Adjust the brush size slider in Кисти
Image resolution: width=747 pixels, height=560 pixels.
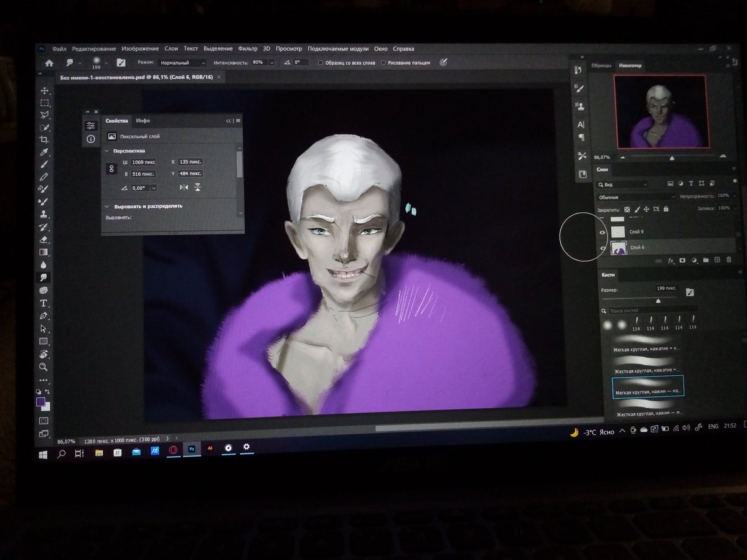point(659,300)
